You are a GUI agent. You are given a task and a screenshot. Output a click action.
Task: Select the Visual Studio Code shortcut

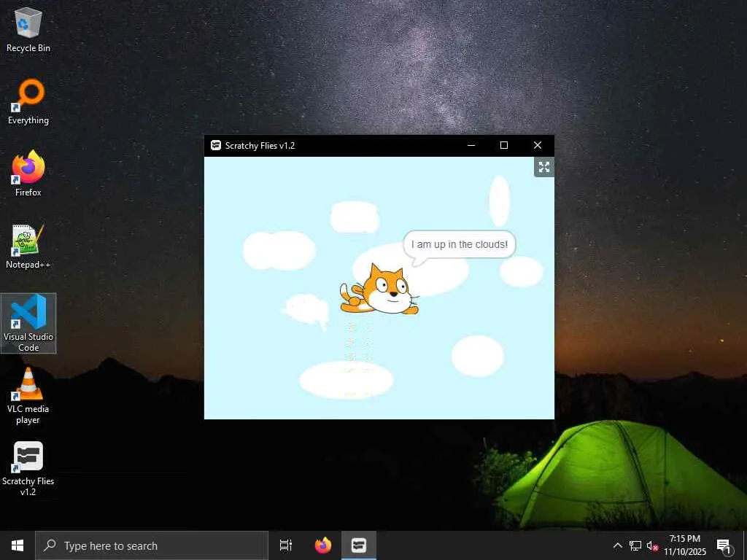(28, 323)
